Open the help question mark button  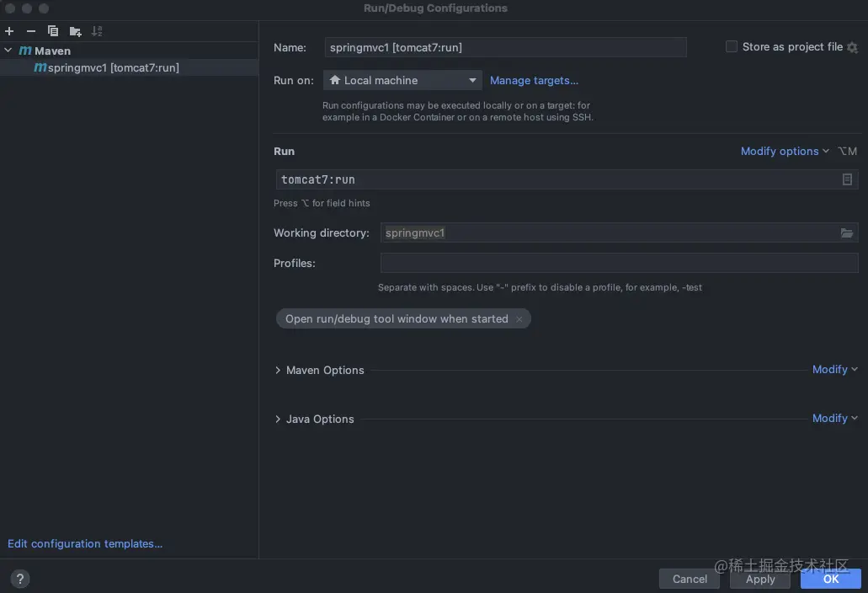pos(20,579)
